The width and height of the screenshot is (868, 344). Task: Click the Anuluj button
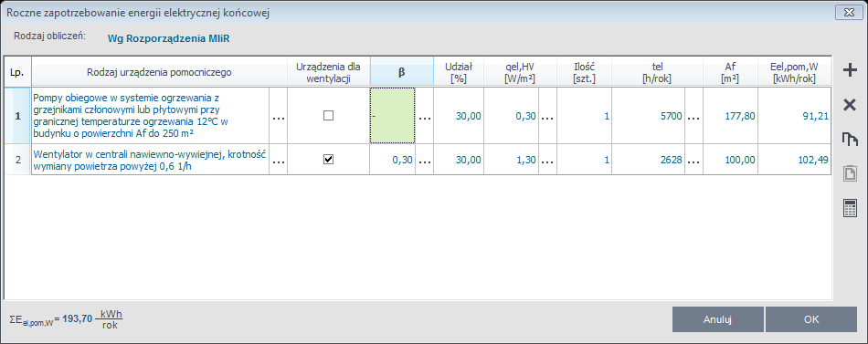click(x=718, y=319)
